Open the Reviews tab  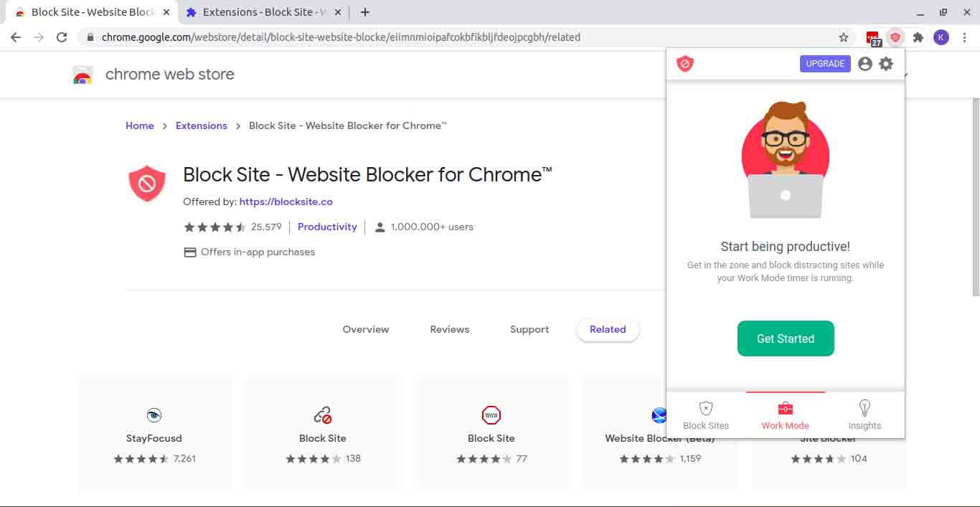tap(450, 330)
